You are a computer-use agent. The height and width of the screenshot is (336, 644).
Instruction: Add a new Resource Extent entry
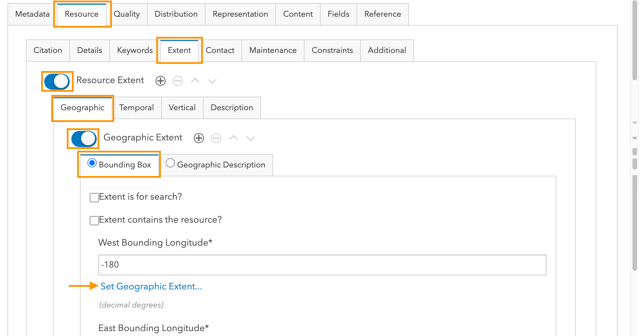click(160, 81)
